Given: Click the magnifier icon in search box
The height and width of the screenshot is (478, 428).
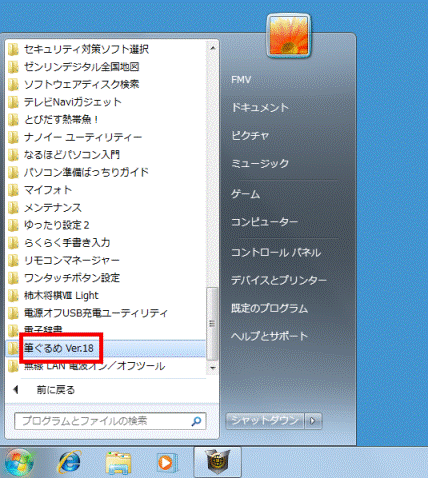Looking at the screenshot, I should click(196, 421).
